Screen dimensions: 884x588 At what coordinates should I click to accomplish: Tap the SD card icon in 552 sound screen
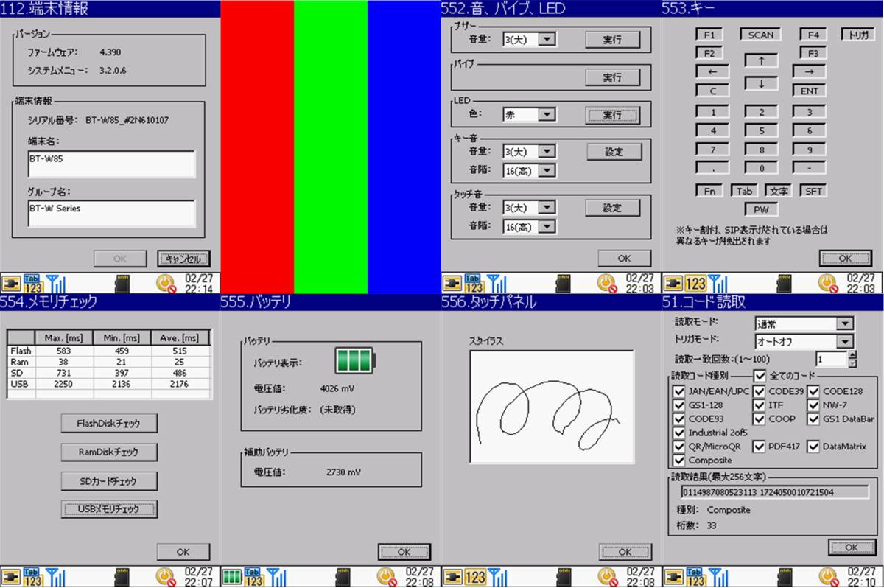pyautogui.click(x=564, y=283)
